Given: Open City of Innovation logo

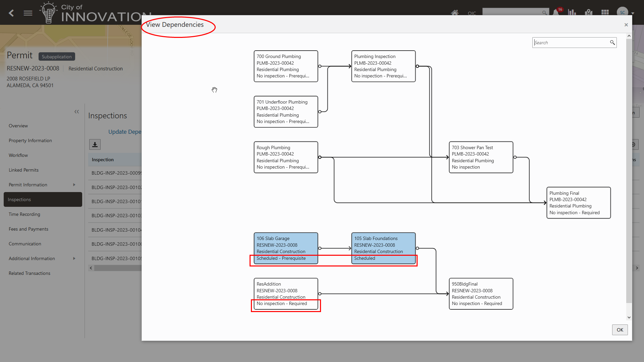Looking at the screenshot, I should click(96, 13).
